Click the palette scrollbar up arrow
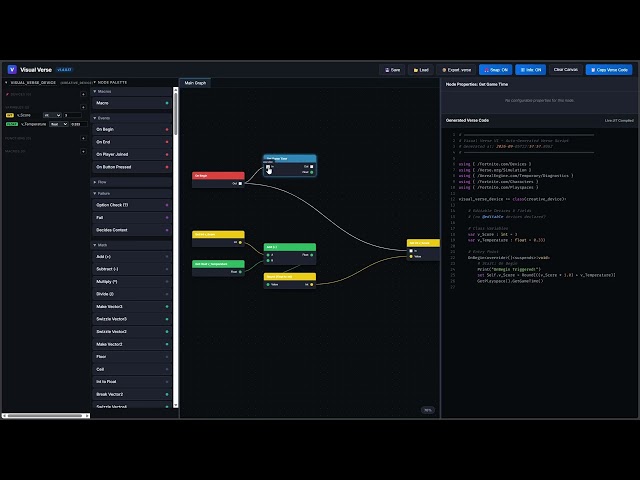The height and width of the screenshot is (480, 640). point(176,89)
